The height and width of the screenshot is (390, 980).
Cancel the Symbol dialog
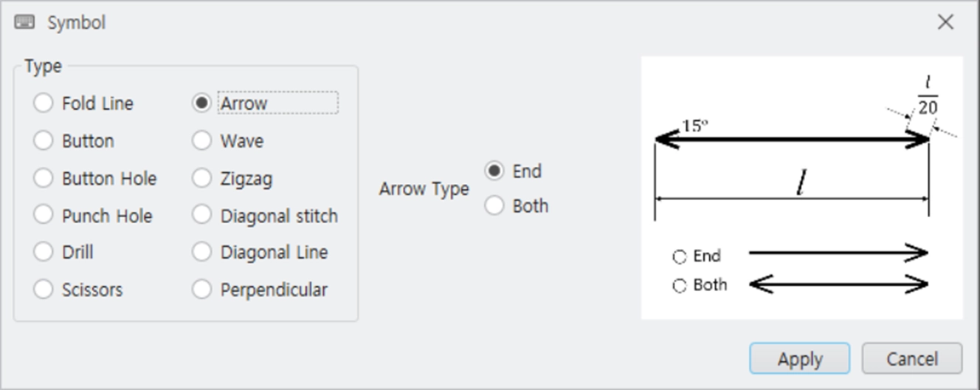tap(912, 359)
